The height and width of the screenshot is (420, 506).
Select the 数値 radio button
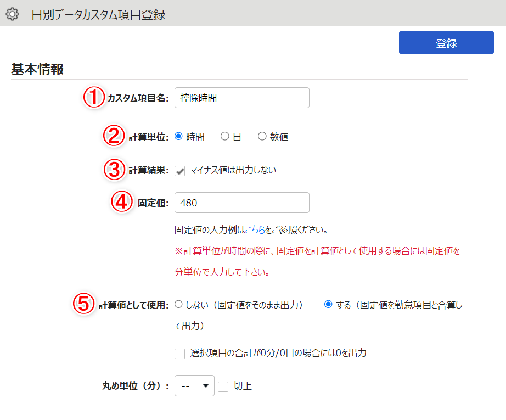click(x=262, y=136)
